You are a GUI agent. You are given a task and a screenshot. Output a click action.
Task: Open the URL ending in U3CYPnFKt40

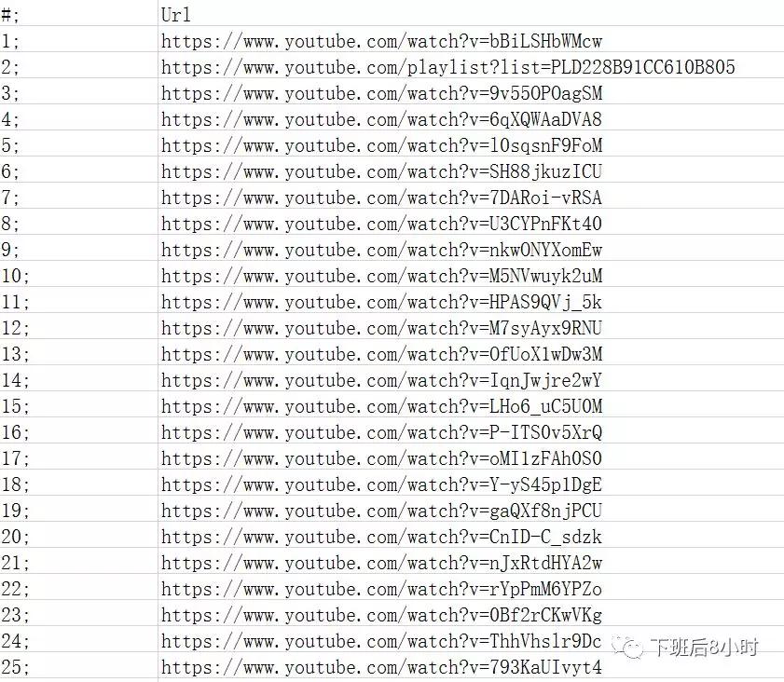pos(381,224)
